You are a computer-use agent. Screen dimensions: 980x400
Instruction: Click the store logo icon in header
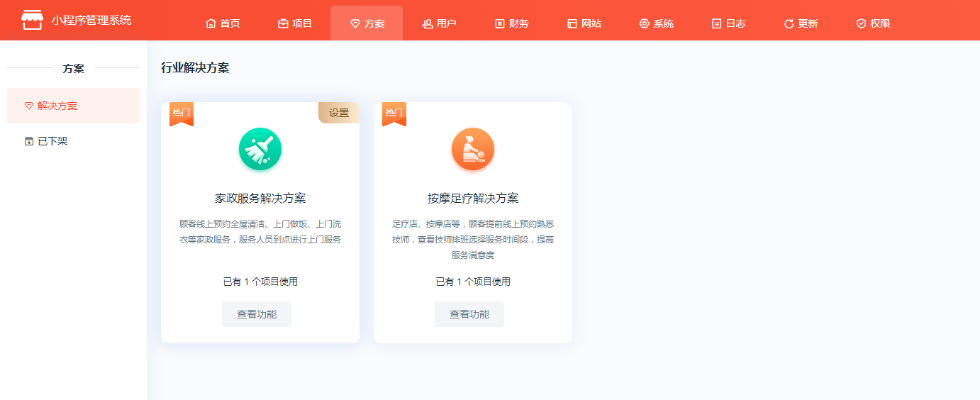(x=32, y=20)
